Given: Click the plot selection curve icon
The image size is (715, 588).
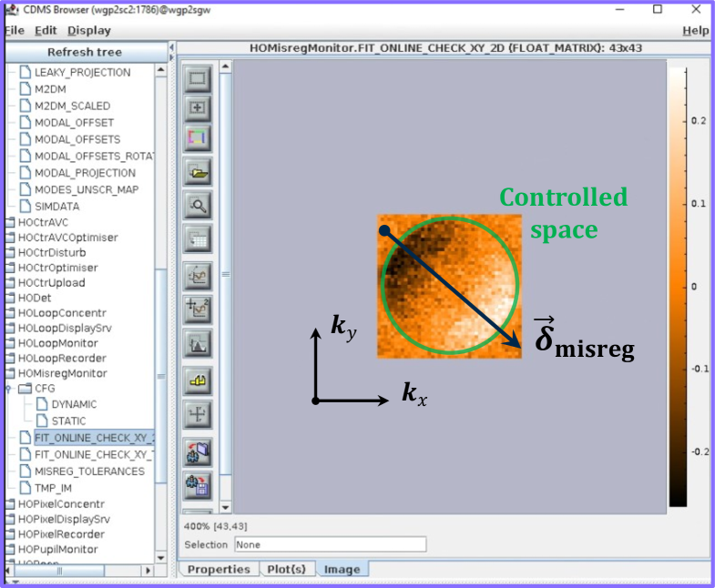Looking at the screenshot, I should point(198,276).
